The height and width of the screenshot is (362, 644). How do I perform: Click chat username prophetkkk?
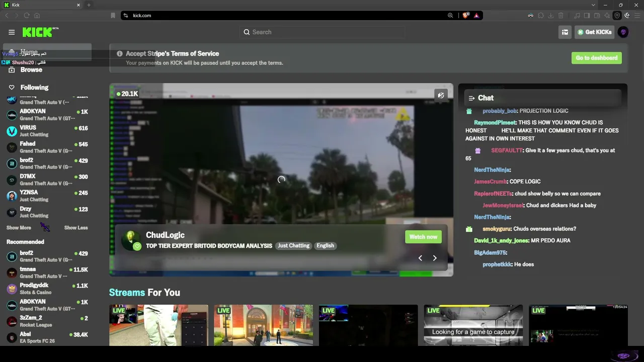pyautogui.click(x=497, y=264)
